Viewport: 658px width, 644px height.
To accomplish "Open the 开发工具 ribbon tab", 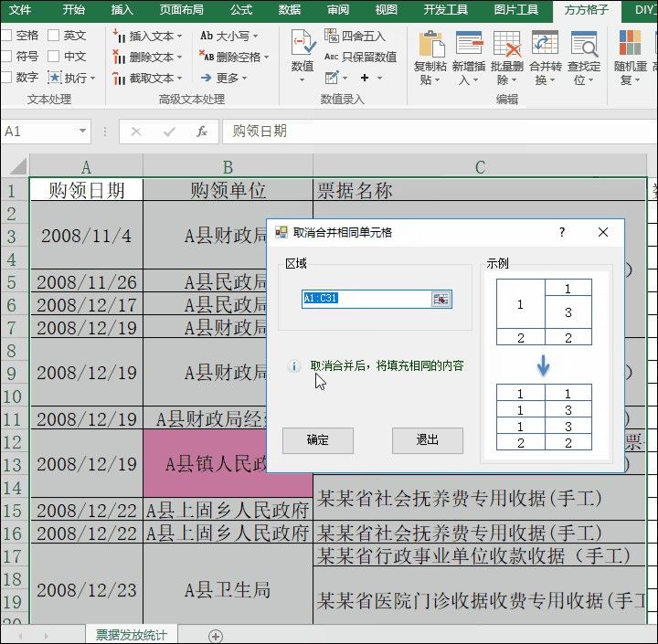I will pyautogui.click(x=446, y=9).
